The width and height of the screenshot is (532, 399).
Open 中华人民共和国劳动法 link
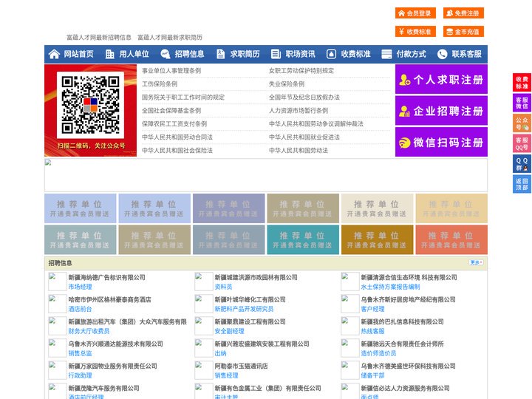(299, 150)
